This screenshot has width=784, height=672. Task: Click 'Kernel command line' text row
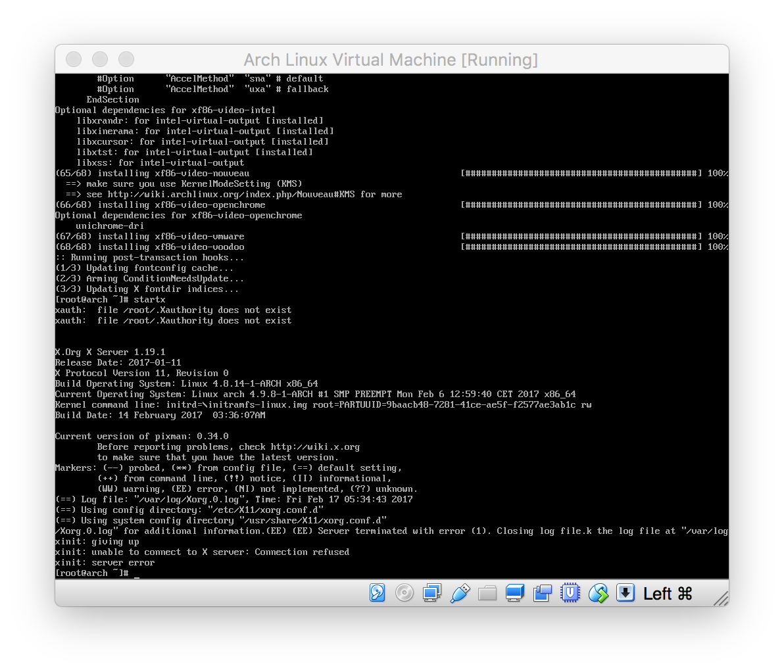coord(323,405)
